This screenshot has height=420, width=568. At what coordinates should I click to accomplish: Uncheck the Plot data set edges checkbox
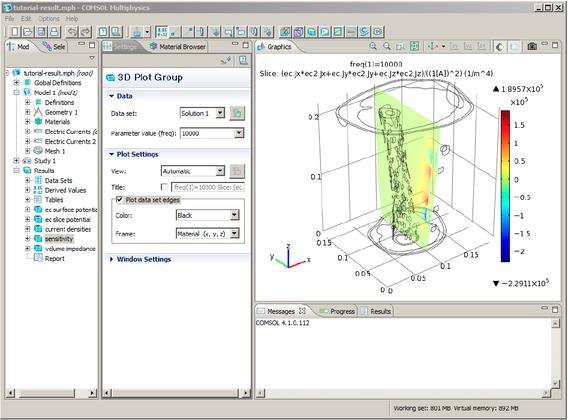click(x=120, y=199)
